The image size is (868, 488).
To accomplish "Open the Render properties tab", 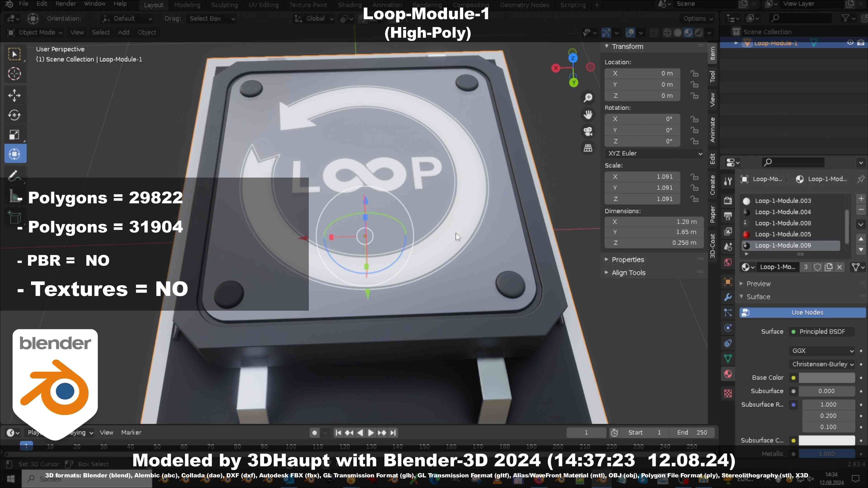I will (x=728, y=200).
